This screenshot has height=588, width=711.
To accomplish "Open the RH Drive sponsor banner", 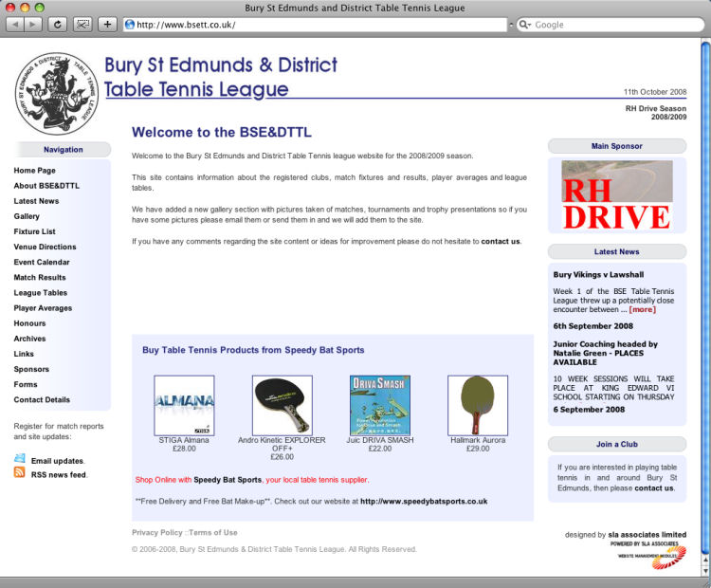I will pyautogui.click(x=617, y=195).
